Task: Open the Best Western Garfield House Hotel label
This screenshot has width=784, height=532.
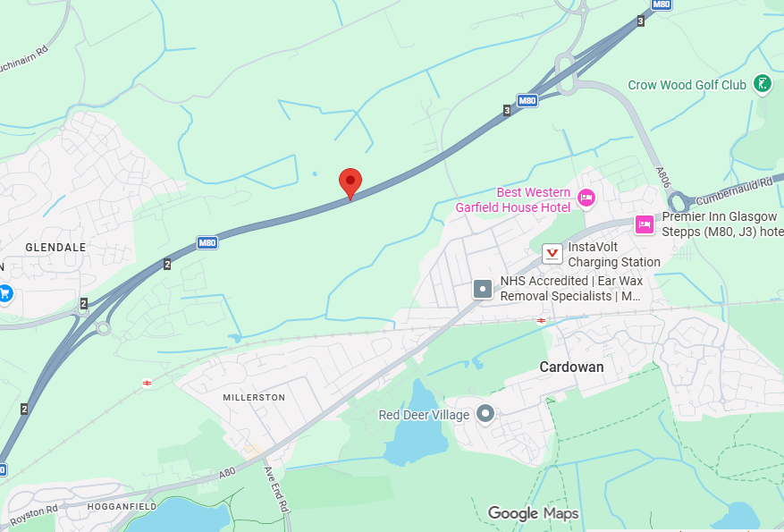Action: [x=513, y=200]
